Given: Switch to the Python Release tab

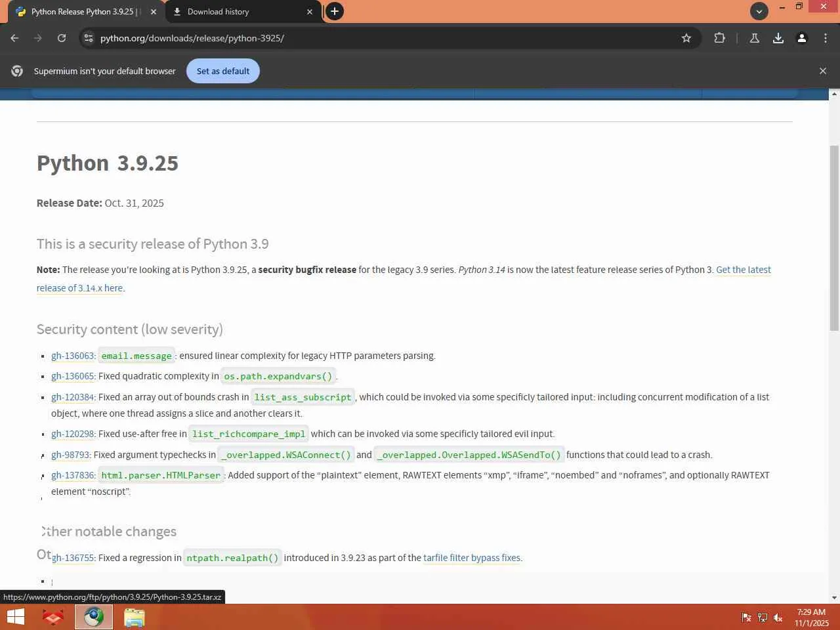Looking at the screenshot, I should (x=85, y=12).
